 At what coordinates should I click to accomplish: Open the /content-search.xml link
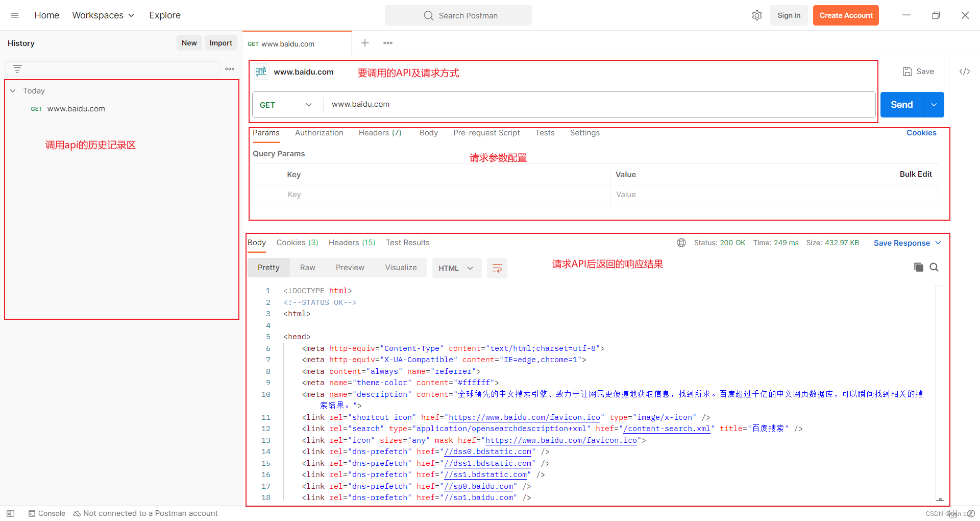[x=667, y=429]
